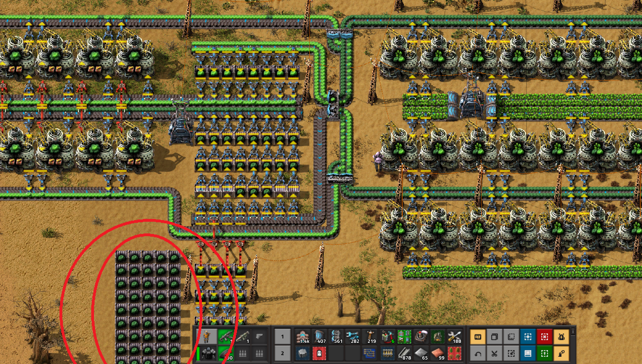This screenshot has height=364, width=642.
Task: Select express transport belt in quickbar
Action: [x=304, y=337]
